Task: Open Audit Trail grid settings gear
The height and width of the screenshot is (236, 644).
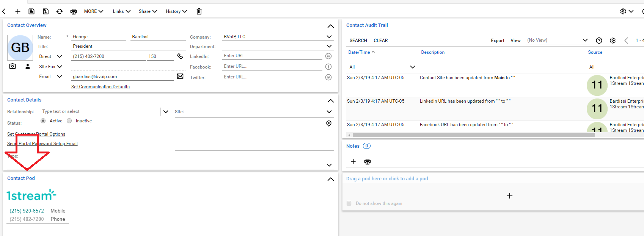Action: [x=613, y=41]
